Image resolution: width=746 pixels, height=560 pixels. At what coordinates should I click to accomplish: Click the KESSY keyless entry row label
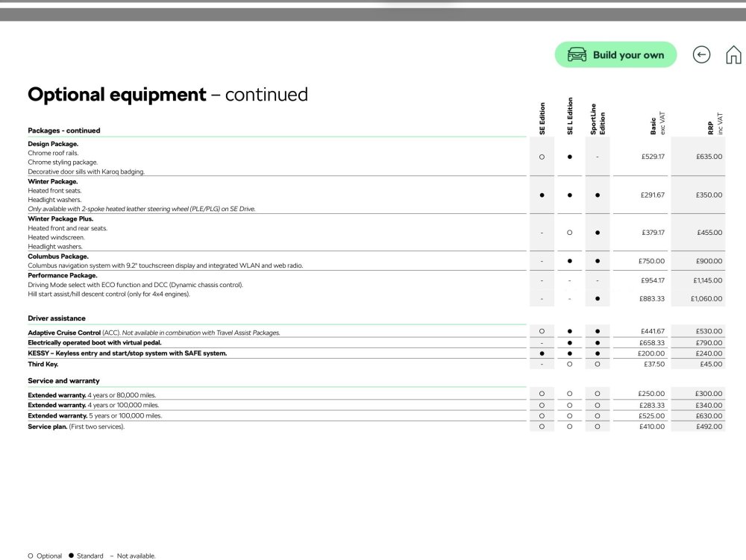[x=128, y=353]
